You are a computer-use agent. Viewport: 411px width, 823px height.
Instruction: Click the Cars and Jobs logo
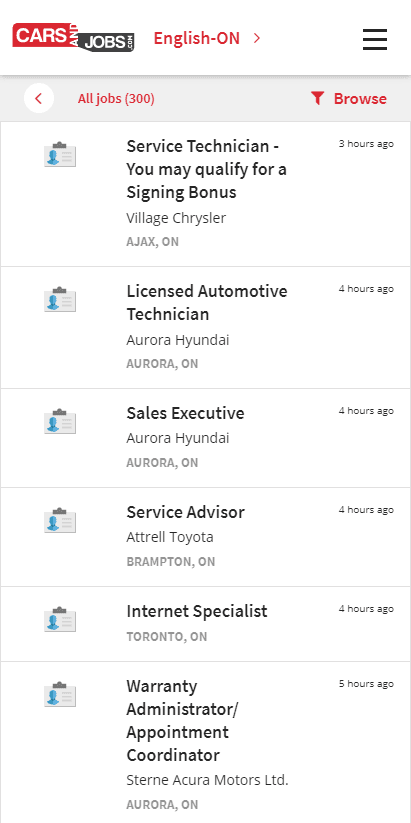click(73, 38)
